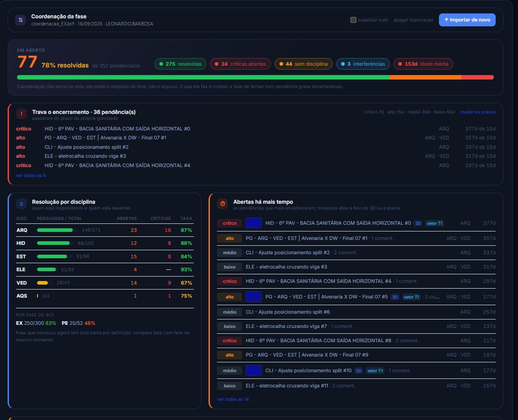Open the 3D badge on CLI split #10
Viewport: 518px width, 420px height.
[359, 371]
